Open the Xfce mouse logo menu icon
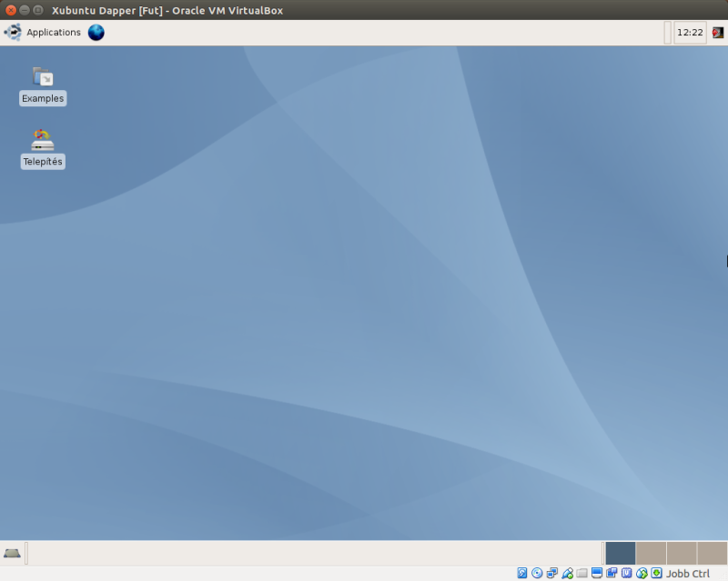 13,32
